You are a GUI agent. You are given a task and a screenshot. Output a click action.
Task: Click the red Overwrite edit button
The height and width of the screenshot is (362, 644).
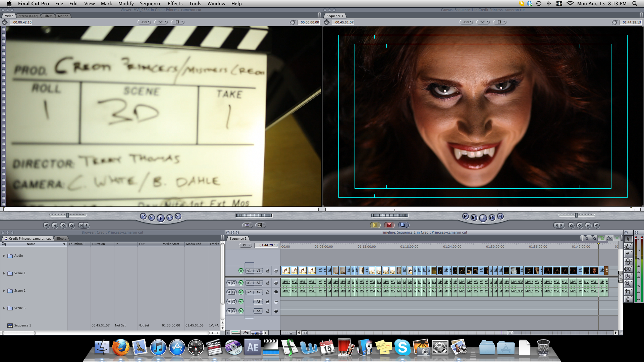[389, 225]
